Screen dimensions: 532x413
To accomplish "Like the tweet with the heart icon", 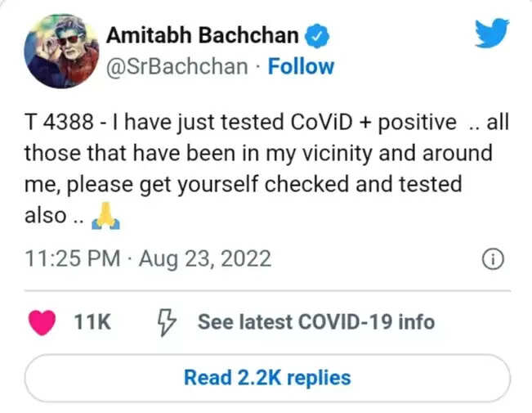I will 42,321.
